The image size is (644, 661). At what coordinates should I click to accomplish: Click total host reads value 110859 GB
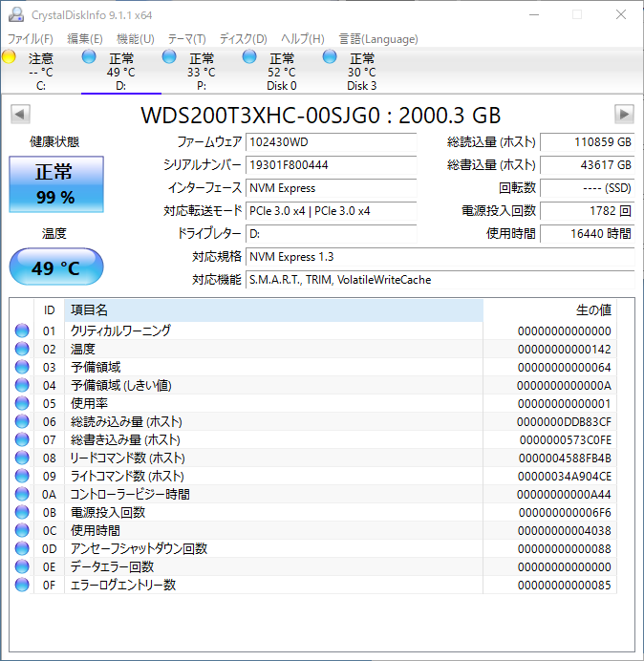[587, 142]
